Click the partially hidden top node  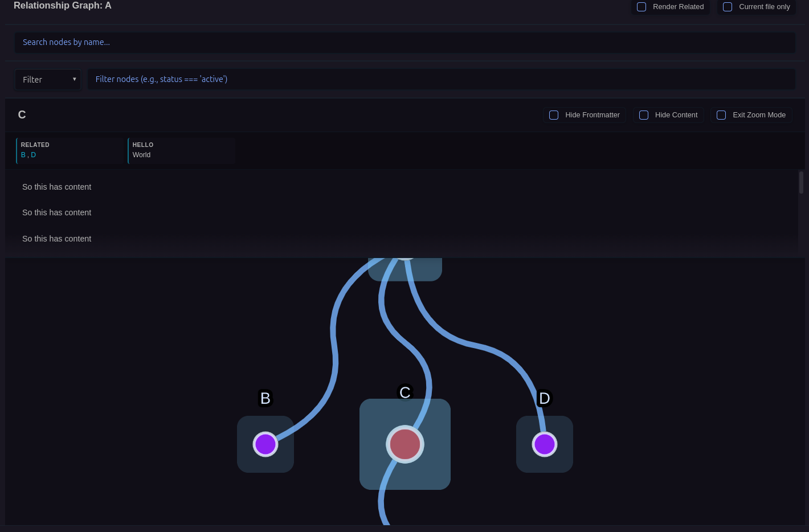coord(405,268)
